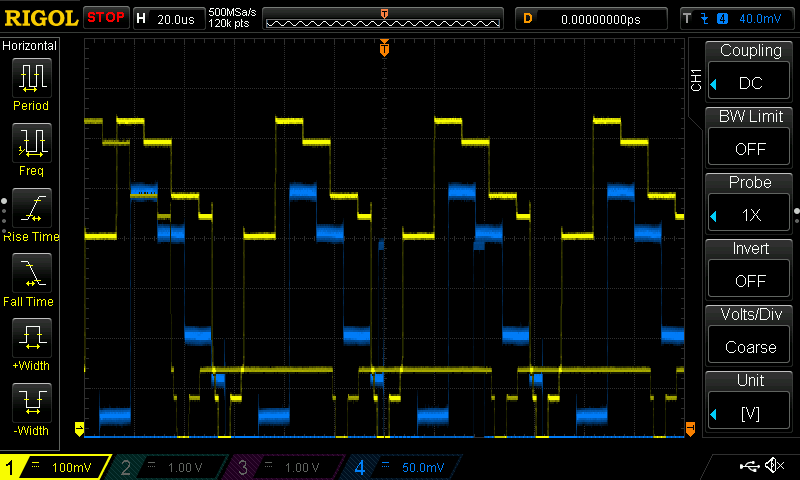Click the trigger source channel 4 badge
800x480 pixels.
point(722,19)
